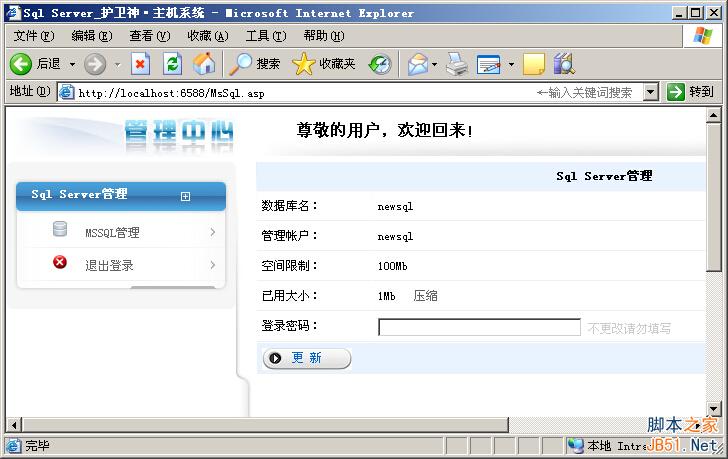The image size is (728, 459).
Task: Click the vertical scrollbar up arrow
Action: tap(713, 115)
